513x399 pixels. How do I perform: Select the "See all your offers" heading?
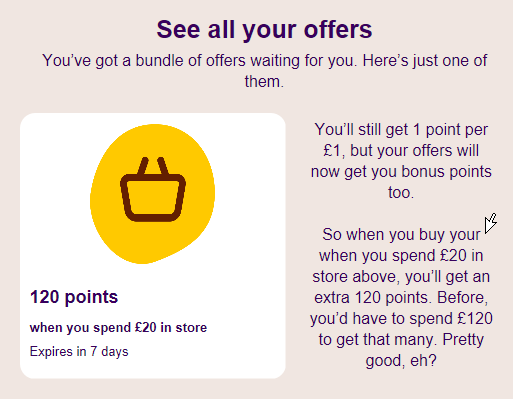point(264,30)
